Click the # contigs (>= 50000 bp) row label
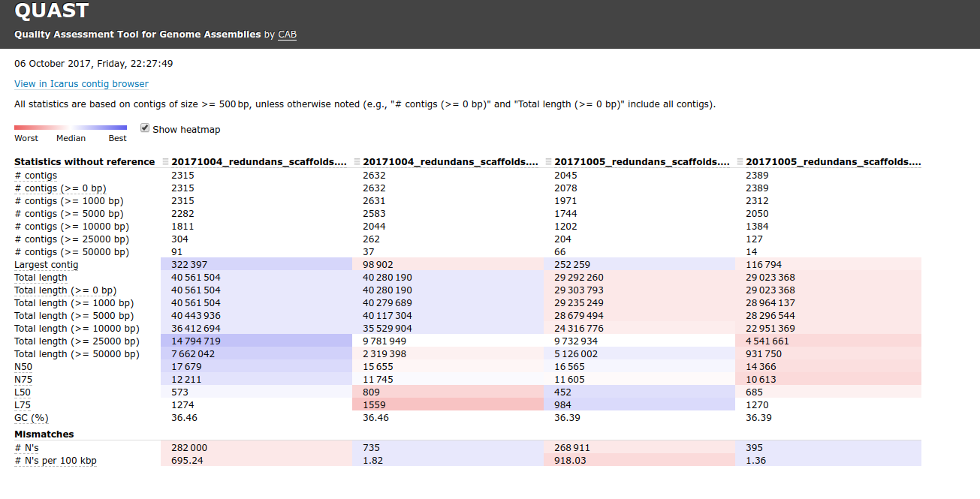 pyautogui.click(x=71, y=252)
